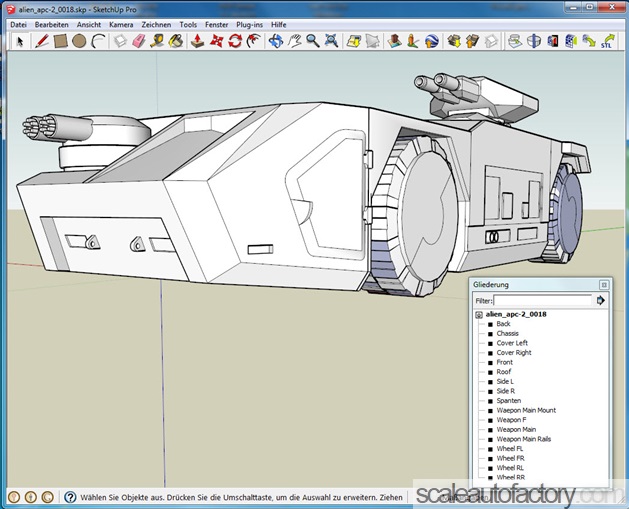The image size is (629, 509).
Task: Select Wheel FR in the outliner
Action: pos(511,458)
